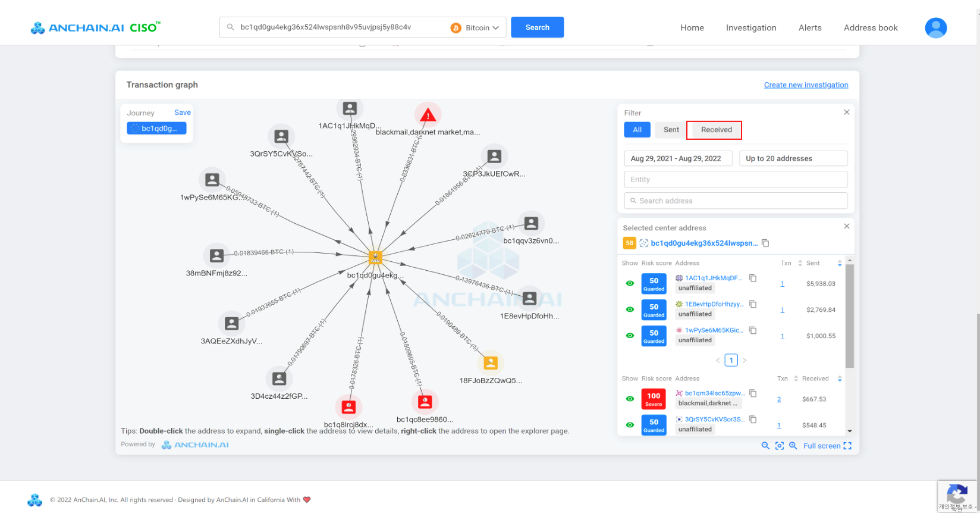Click page 1 in sent pagination
Screen dimensions: 980x513
[731, 360]
